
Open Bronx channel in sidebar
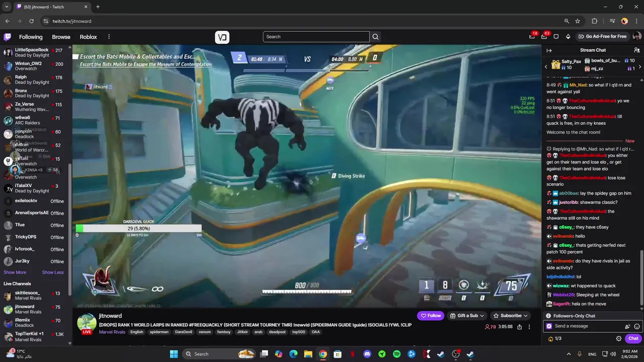pos(34,93)
